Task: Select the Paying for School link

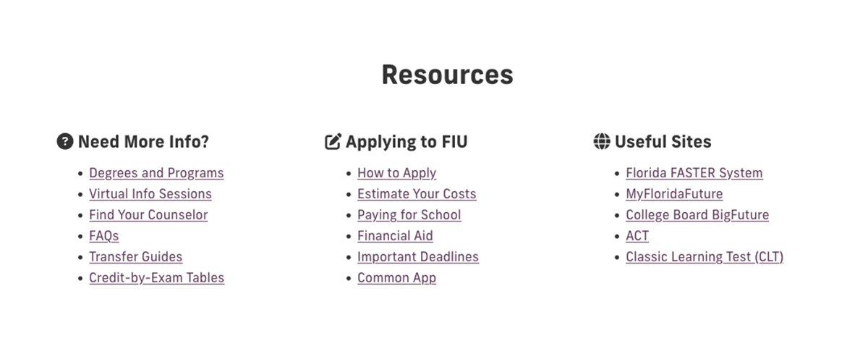Action: click(x=409, y=215)
